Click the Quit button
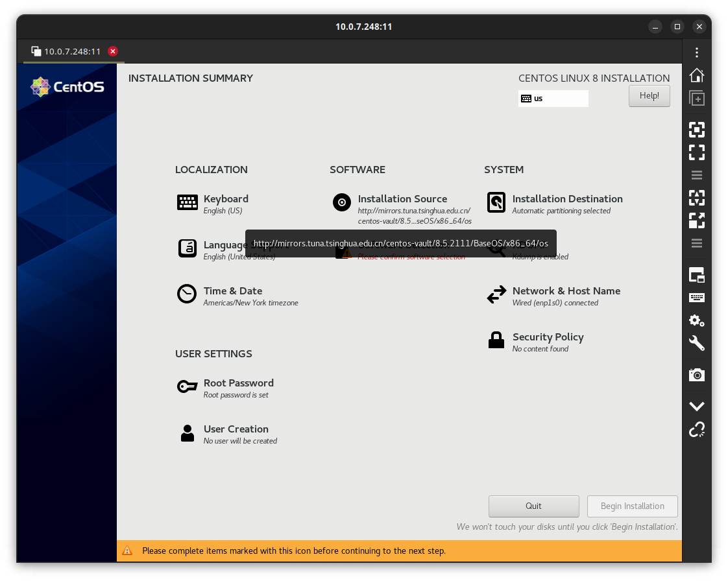The image size is (728, 581). tap(533, 506)
